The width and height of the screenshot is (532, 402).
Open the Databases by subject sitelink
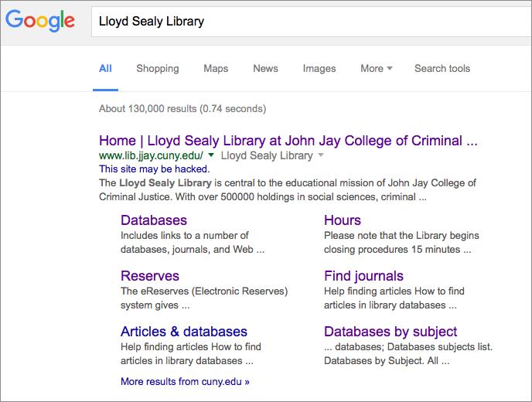(x=390, y=332)
